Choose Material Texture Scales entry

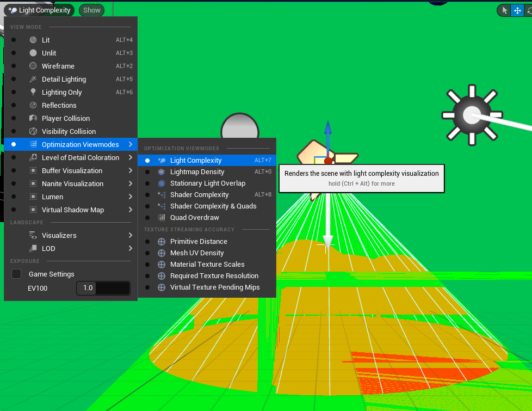pos(207,264)
